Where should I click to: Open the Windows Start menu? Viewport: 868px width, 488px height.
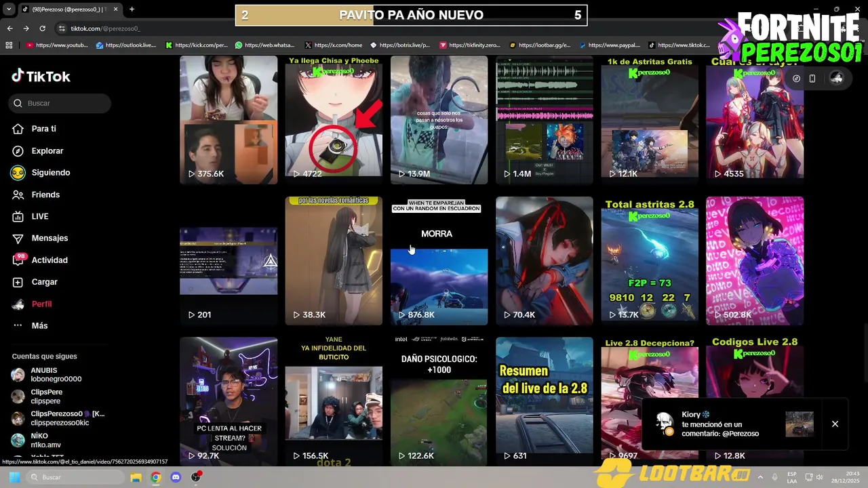coord(14,477)
